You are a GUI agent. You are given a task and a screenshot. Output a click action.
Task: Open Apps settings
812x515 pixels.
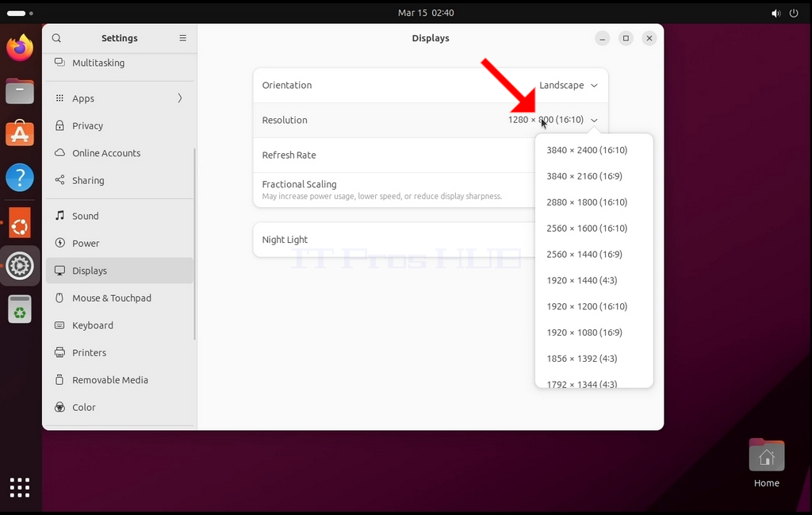(x=120, y=98)
